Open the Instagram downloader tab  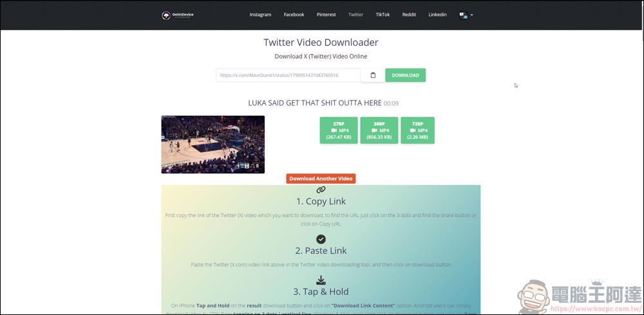(260, 15)
